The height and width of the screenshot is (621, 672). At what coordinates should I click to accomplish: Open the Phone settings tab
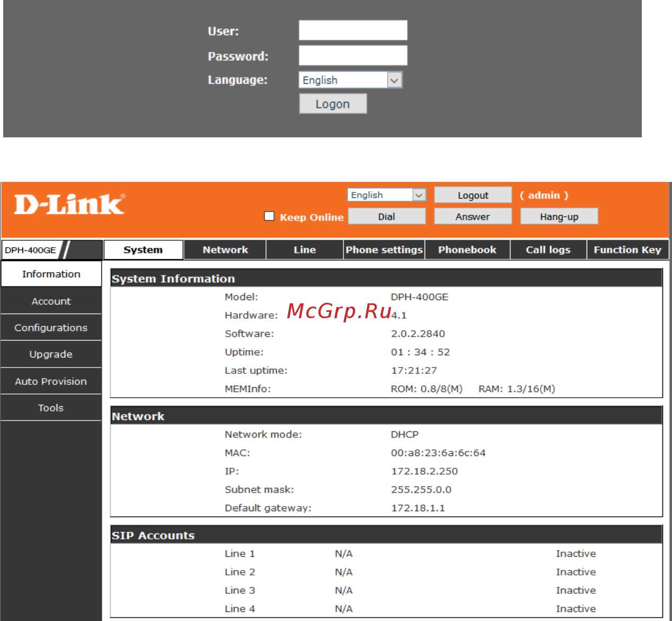pyautogui.click(x=384, y=250)
